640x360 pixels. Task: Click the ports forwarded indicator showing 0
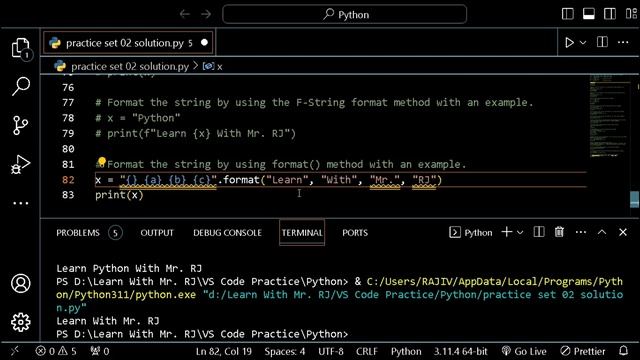[x=100, y=351]
